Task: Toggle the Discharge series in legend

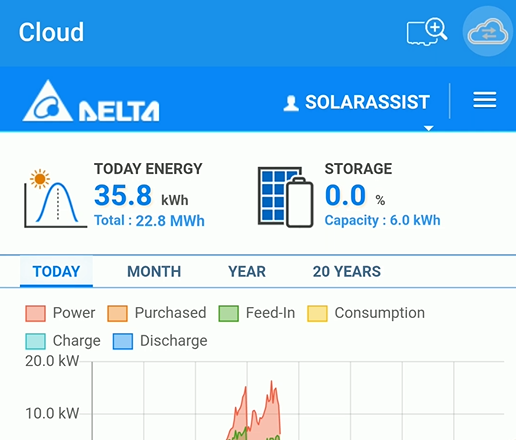Action: click(x=160, y=341)
